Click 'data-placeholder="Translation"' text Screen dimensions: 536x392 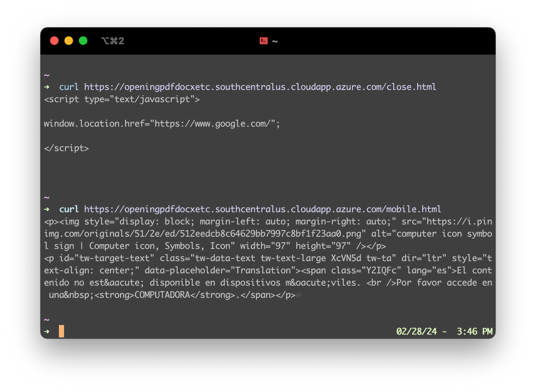tap(222, 271)
